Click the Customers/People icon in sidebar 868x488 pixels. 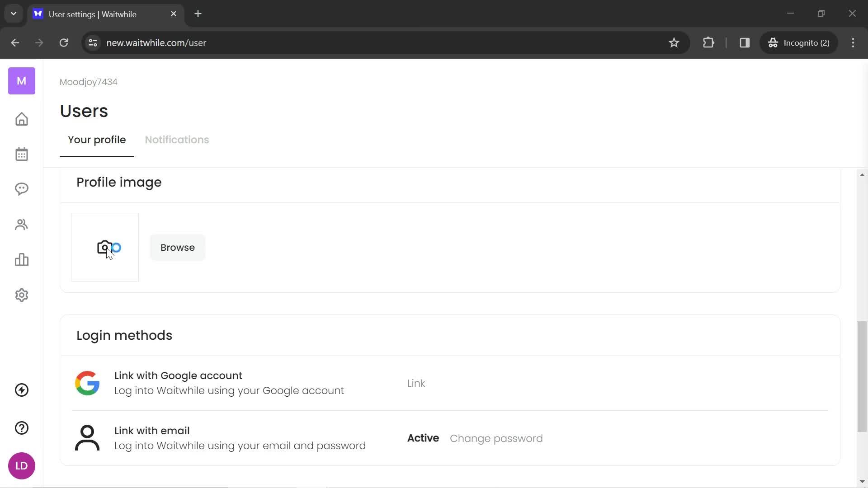[x=21, y=225]
